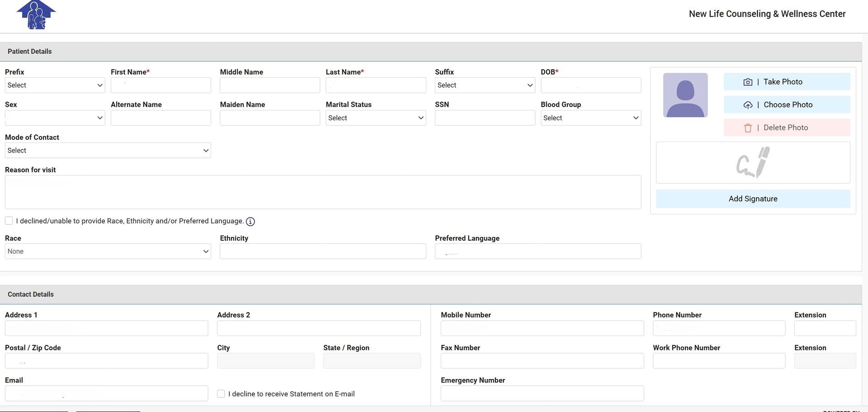
Task: Click into the First Name field
Action: click(x=160, y=85)
